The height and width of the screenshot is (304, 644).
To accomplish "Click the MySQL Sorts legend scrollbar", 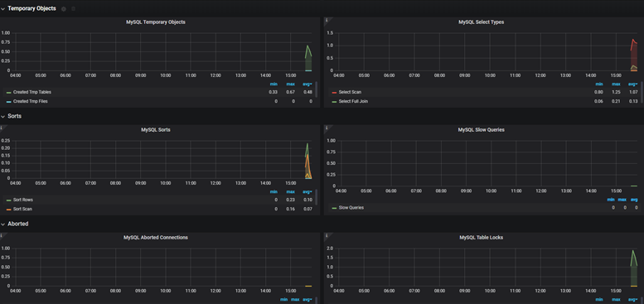I will tap(316, 196).
